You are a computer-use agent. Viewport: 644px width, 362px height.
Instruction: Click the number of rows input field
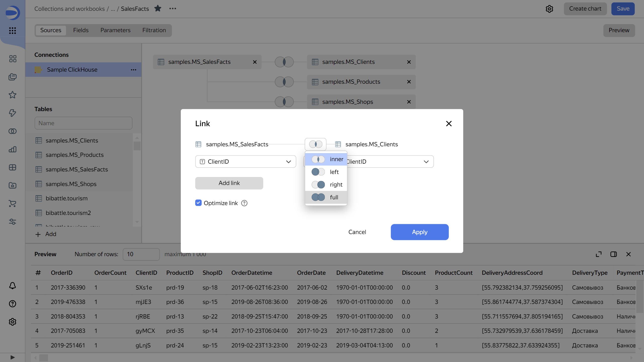tap(141, 254)
